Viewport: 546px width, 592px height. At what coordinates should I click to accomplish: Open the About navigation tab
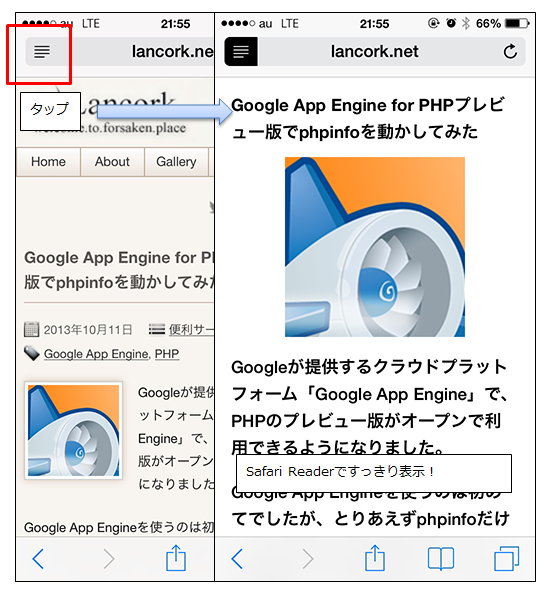click(x=112, y=162)
